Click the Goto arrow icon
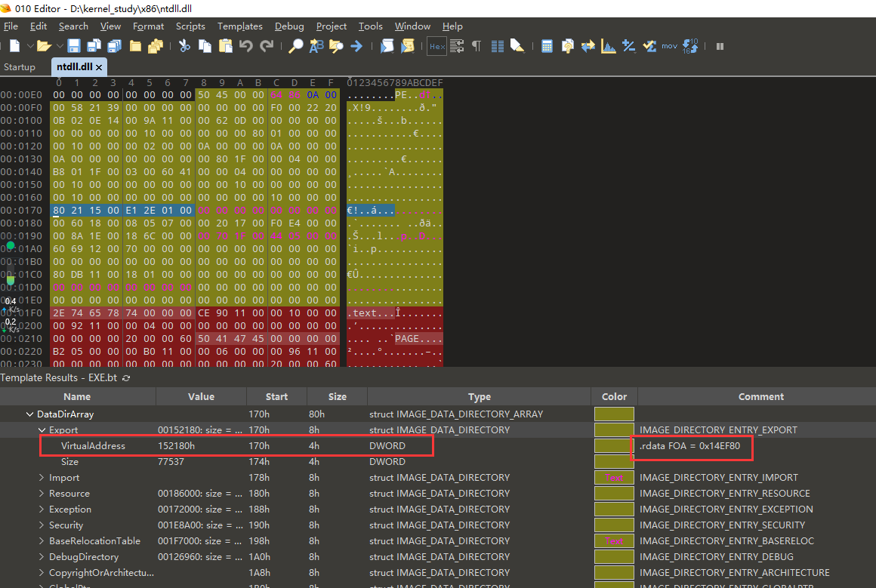 [x=356, y=46]
